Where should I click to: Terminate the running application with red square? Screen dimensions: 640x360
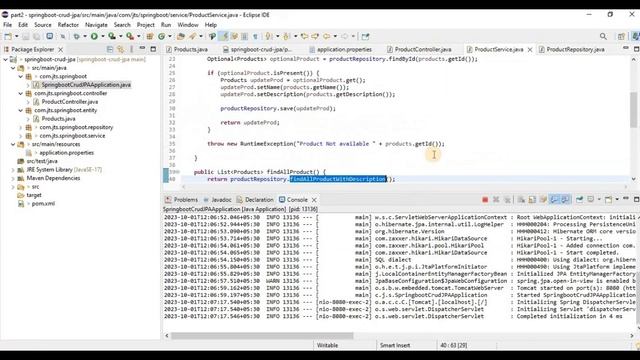coord(485,200)
